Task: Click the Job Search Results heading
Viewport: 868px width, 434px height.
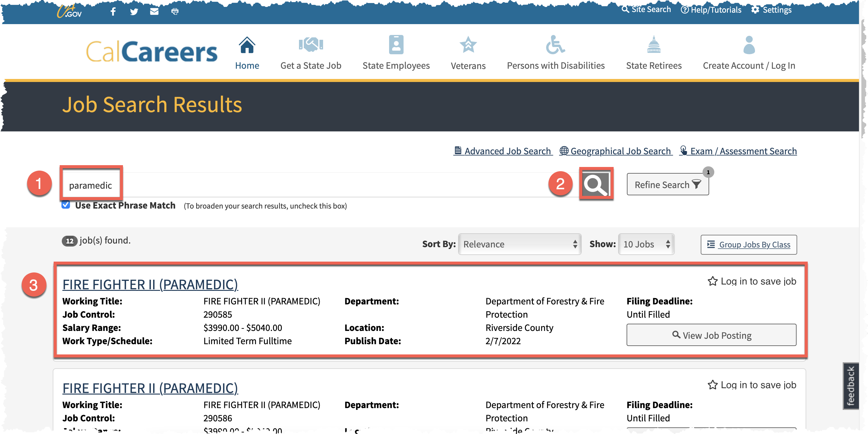Action: click(x=152, y=105)
